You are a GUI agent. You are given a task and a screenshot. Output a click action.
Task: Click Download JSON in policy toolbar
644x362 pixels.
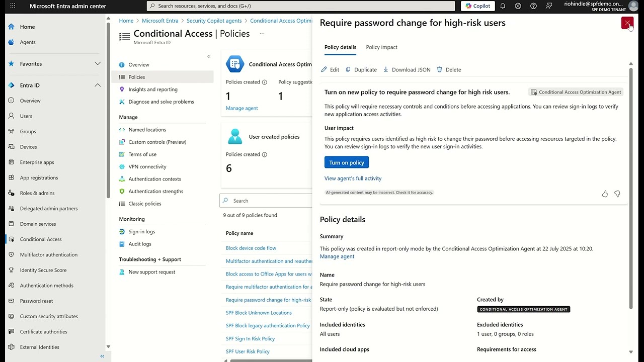click(x=407, y=70)
